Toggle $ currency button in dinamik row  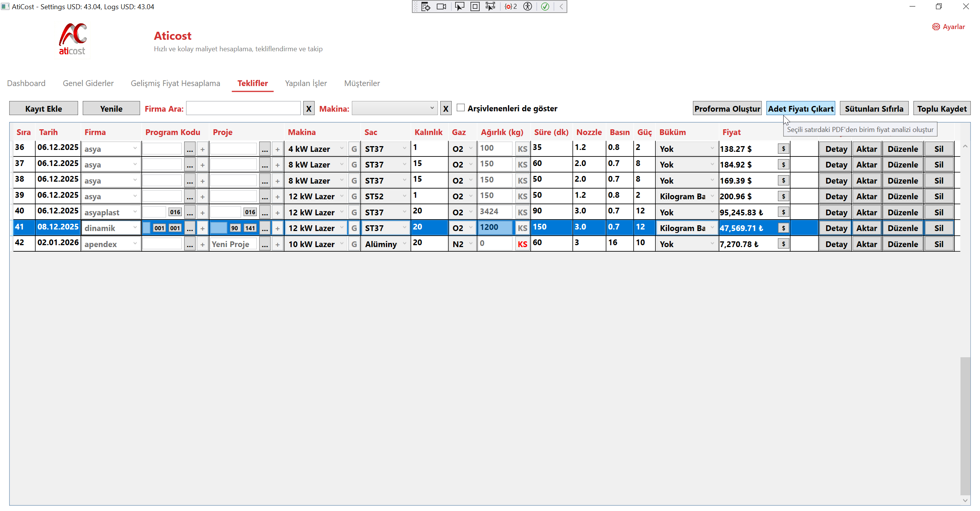point(783,228)
